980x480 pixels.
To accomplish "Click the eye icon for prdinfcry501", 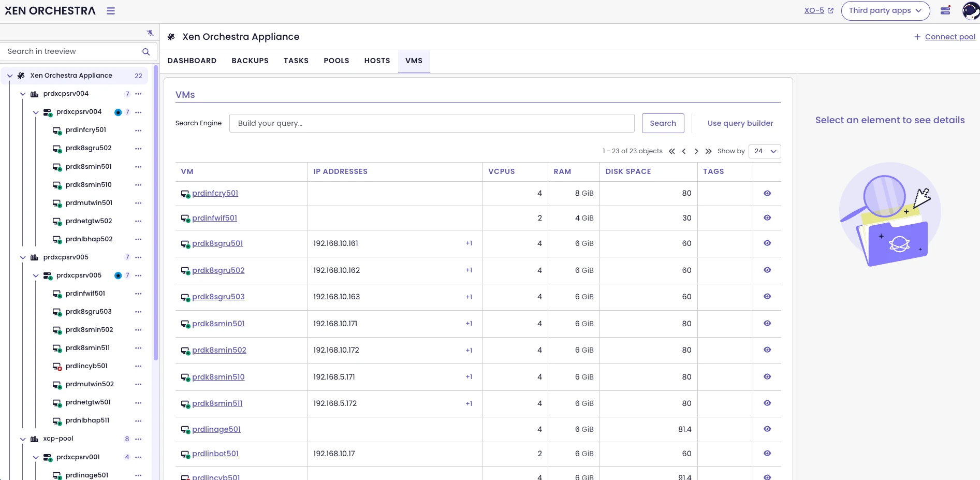I will pos(767,193).
